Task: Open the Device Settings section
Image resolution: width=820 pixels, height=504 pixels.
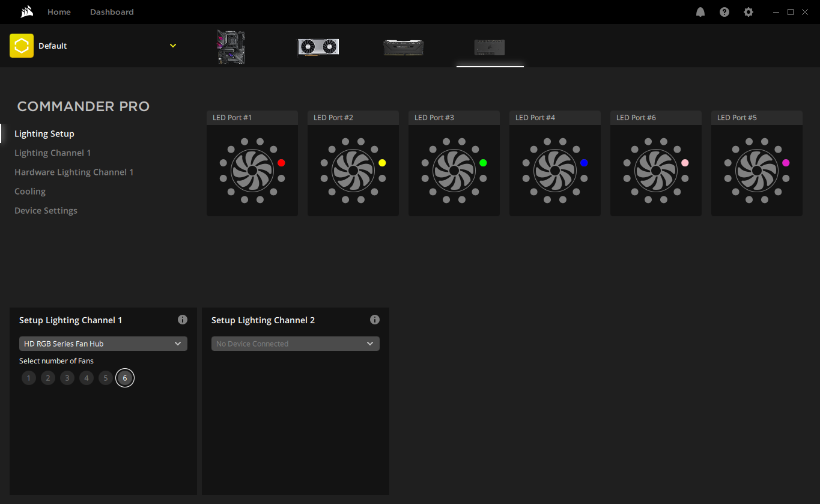Action: (x=46, y=211)
